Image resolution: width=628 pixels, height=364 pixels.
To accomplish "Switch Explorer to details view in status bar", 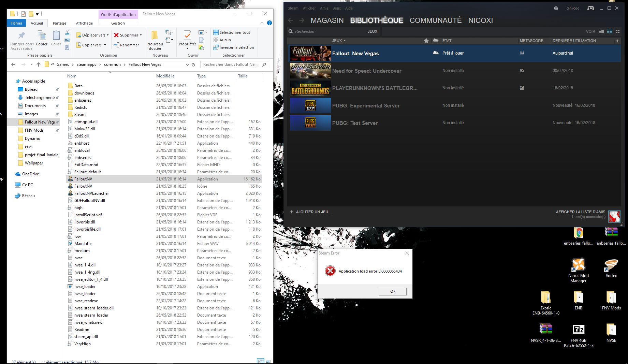I will 260,361.
